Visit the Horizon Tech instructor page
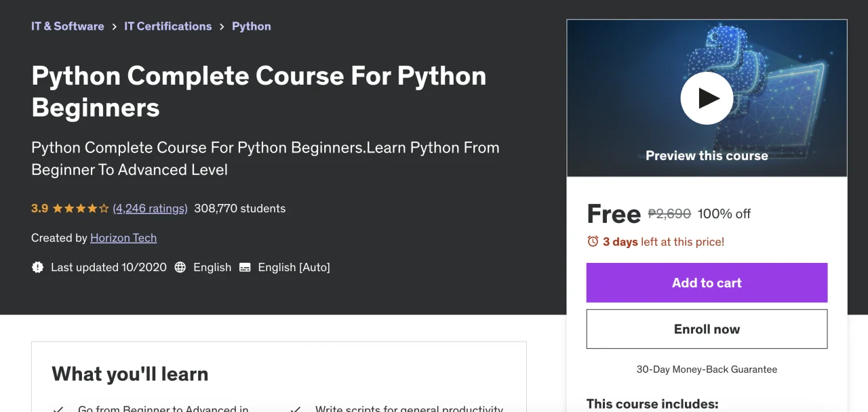Viewport: 868px width, 412px height. (123, 238)
